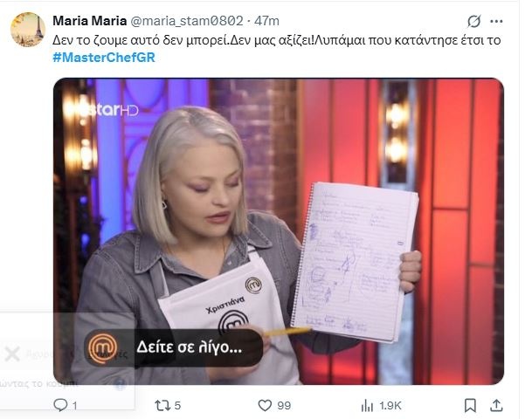532x419 pixels.
Task: Click the reply speech bubble icon
Action: [x=60, y=405]
